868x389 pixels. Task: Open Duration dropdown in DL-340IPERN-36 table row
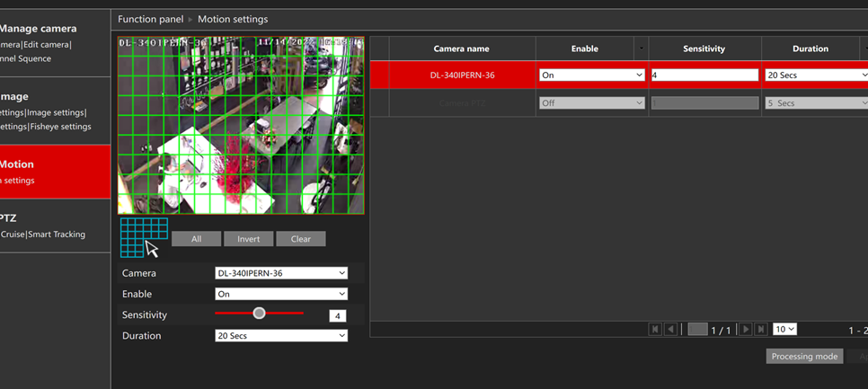pos(817,75)
